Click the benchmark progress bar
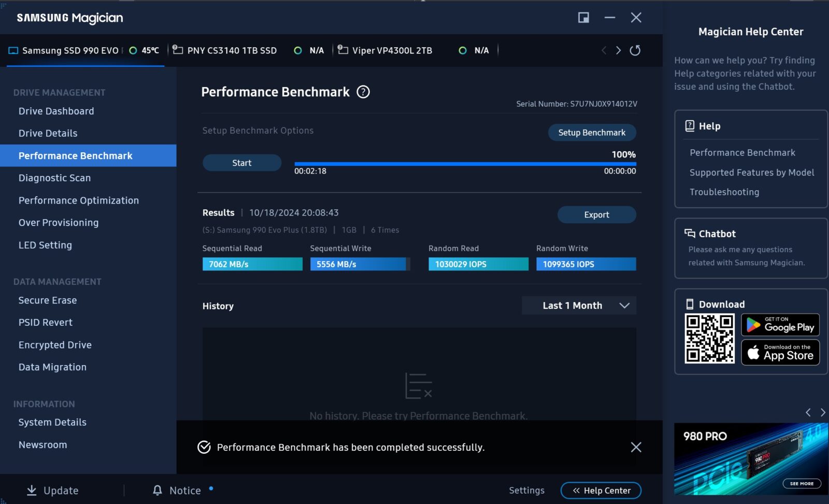 point(465,164)
